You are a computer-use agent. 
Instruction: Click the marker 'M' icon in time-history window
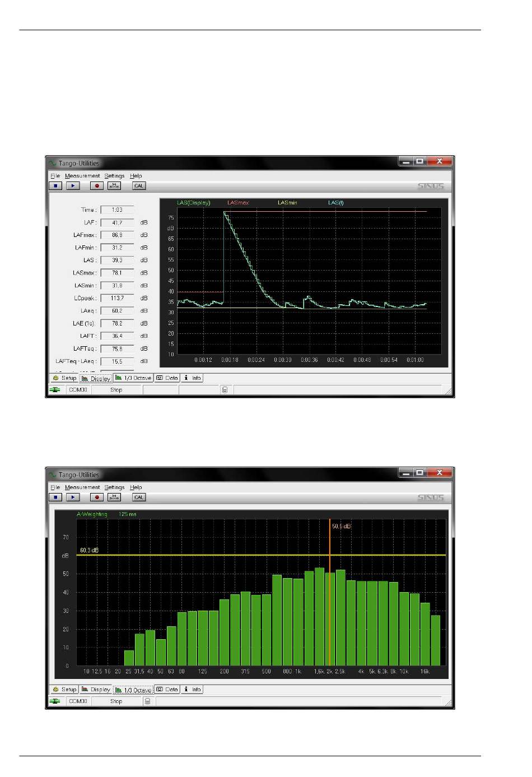click(114, 186)
